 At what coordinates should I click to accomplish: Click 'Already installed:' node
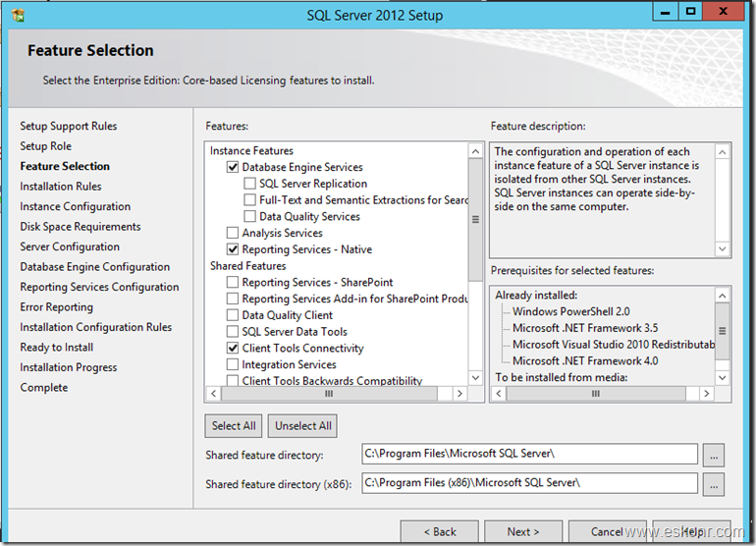click(536, 296)
